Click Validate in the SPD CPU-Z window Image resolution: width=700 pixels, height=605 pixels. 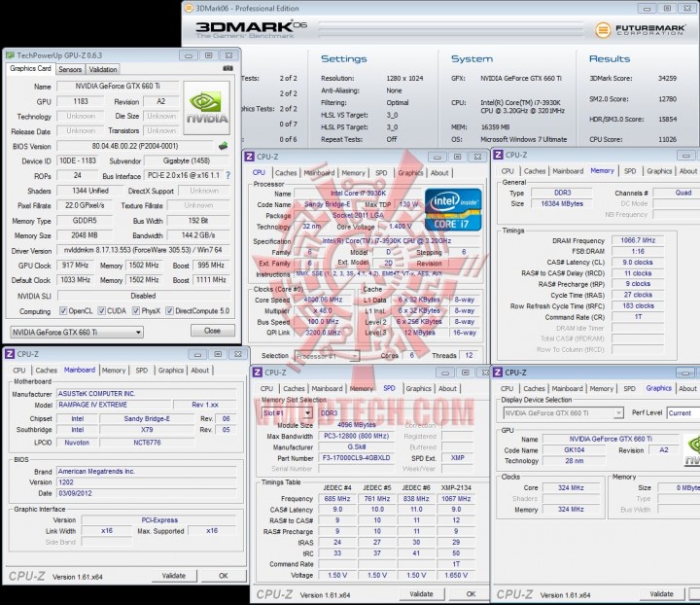pos(421,594)
